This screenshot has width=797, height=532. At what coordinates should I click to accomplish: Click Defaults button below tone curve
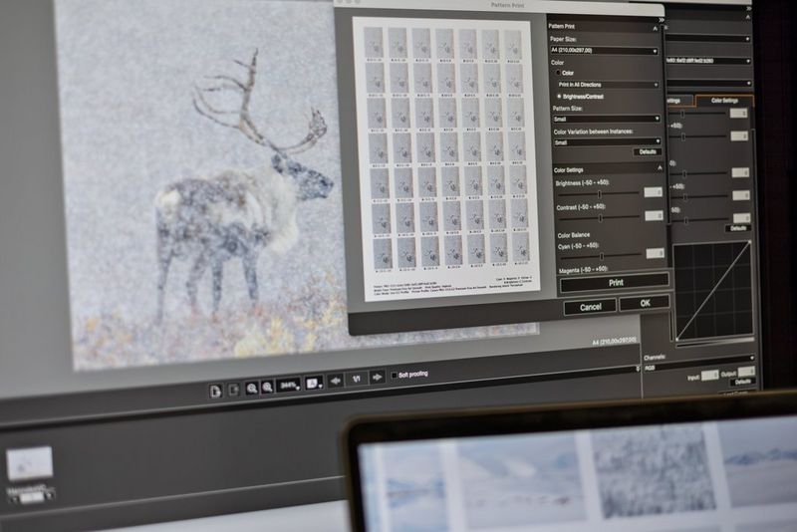coord(742,382)
